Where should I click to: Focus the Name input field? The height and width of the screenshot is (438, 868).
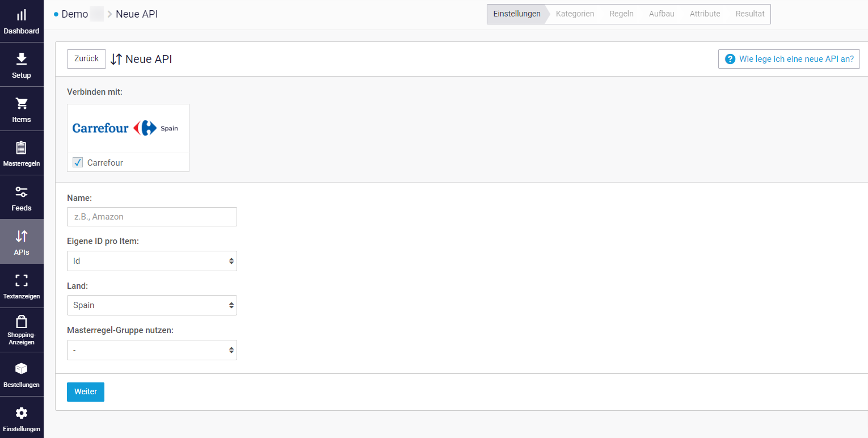152,217
